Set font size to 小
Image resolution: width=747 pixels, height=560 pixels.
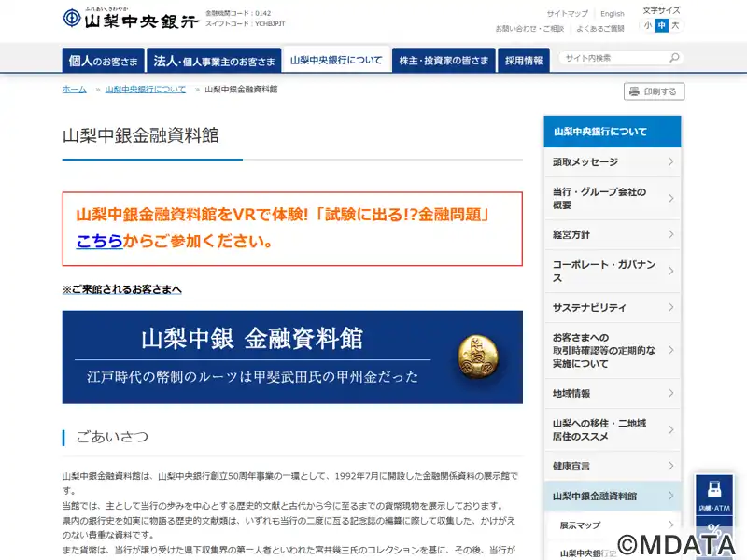point(647,26)
